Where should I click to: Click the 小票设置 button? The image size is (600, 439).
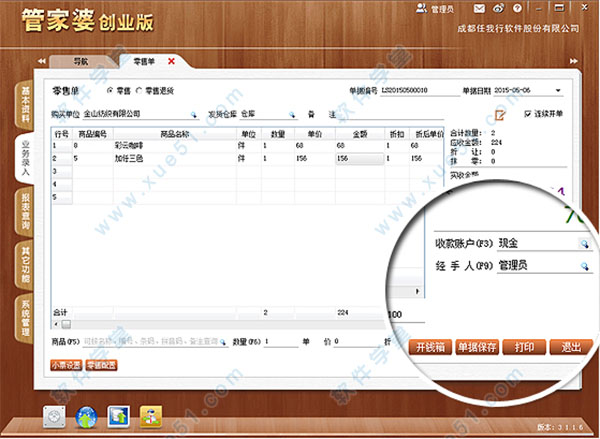(66, 366)
